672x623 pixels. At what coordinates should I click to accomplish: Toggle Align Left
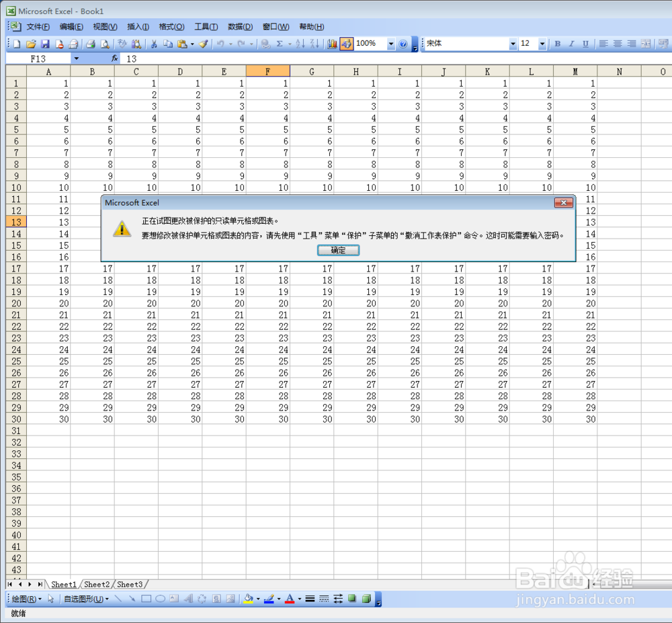pyautogui.click(x=603, y=44)
